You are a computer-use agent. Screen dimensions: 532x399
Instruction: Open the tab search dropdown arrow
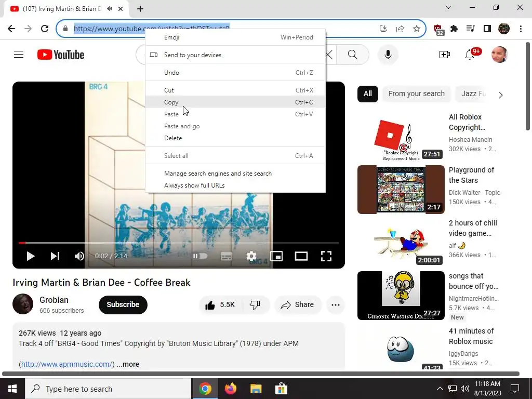[448, 7]
